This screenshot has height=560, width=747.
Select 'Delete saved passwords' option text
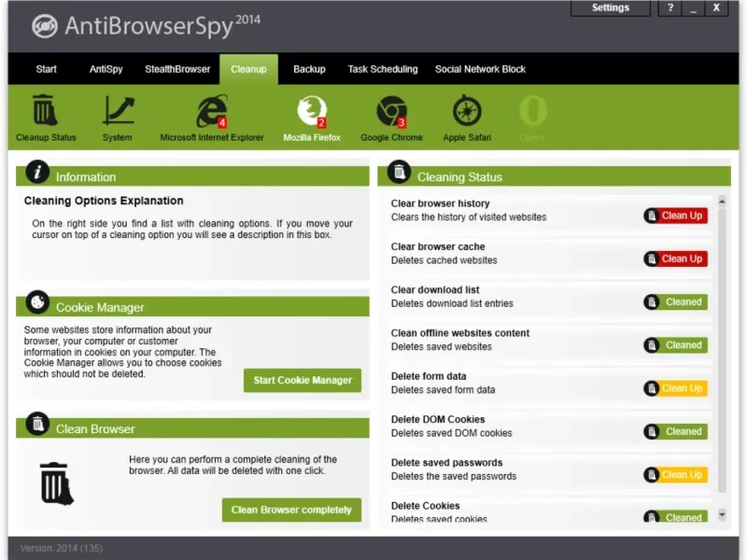click(x=447, y=463)
